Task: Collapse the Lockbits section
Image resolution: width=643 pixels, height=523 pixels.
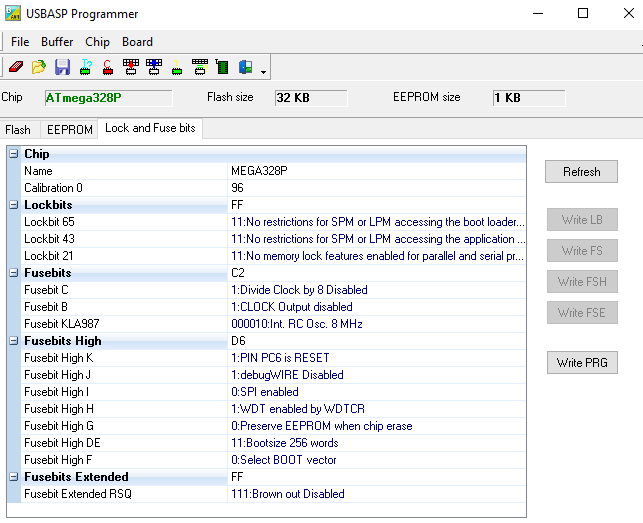Action: [13, 205]
